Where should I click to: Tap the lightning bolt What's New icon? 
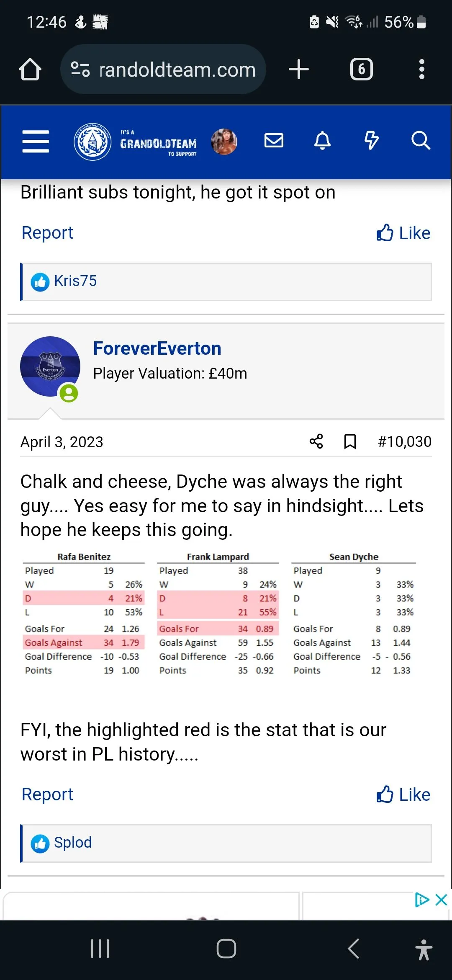[x=371, y=141]
